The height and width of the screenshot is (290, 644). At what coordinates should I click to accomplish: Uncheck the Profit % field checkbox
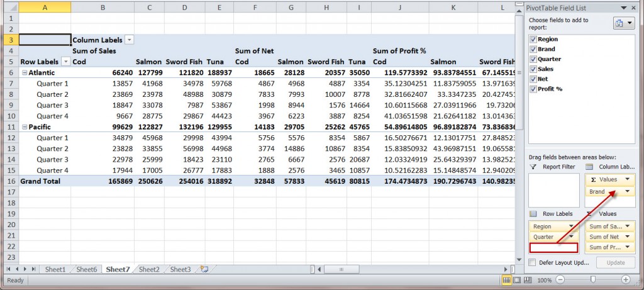(533, 89)
